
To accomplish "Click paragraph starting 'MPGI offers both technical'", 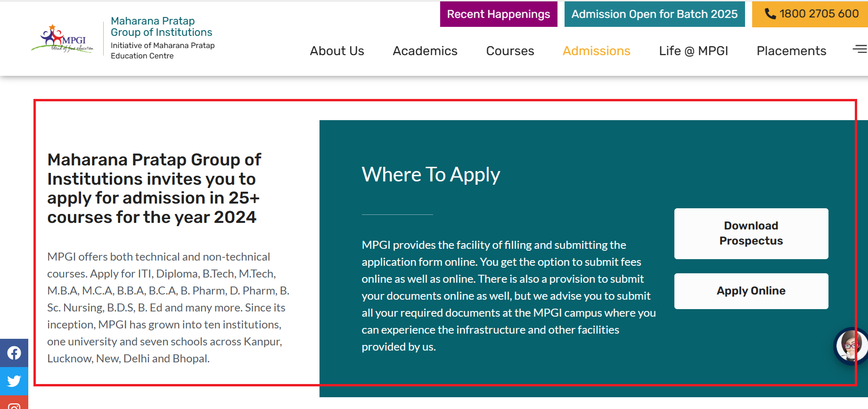I will tap(168, 308).
